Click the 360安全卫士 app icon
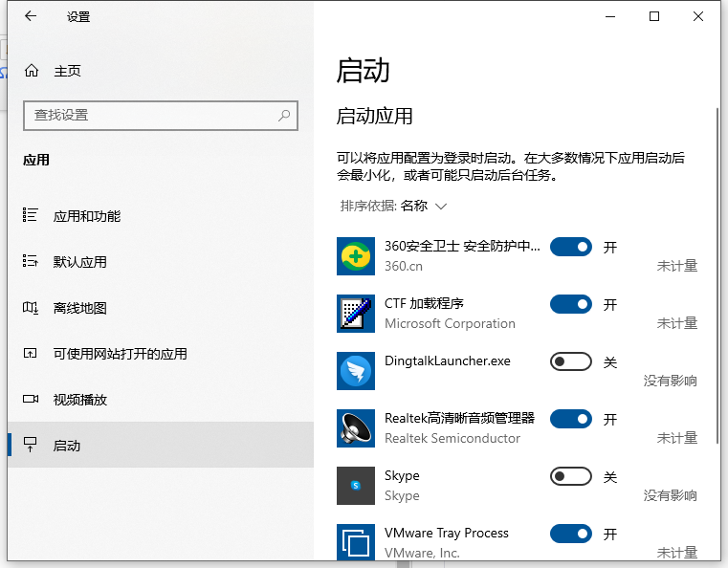The width and height of the screenshot is (728, 568). pos(355,256)
